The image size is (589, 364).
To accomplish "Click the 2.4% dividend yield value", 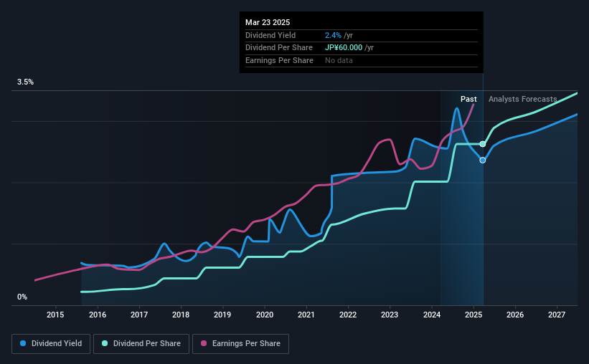I will pos(333,35).
